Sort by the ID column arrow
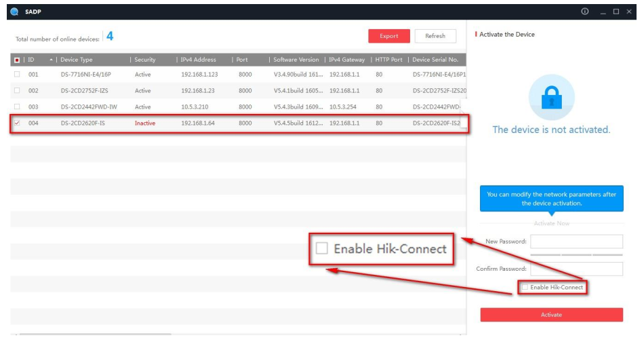Viewport: 644px width, 342px height. 51,60
